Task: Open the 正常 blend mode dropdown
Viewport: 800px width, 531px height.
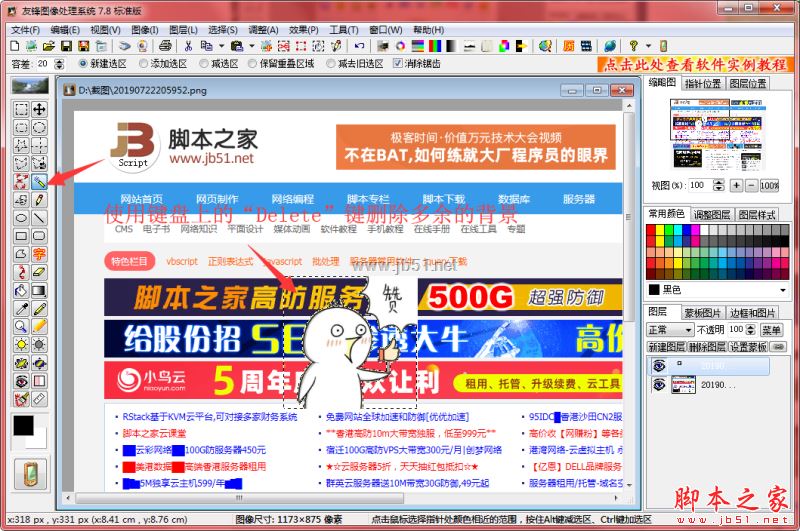Action: (x=670, y=330)
